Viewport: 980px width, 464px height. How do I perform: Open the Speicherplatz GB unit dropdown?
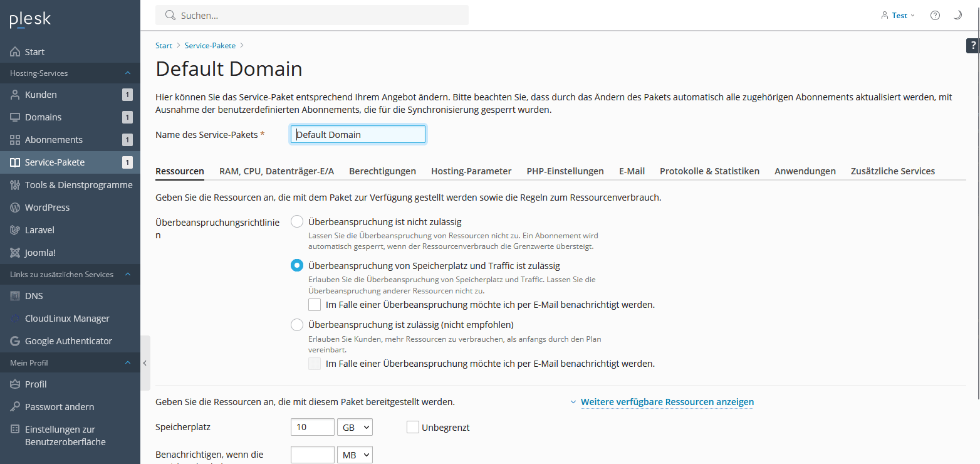(355, 428)
